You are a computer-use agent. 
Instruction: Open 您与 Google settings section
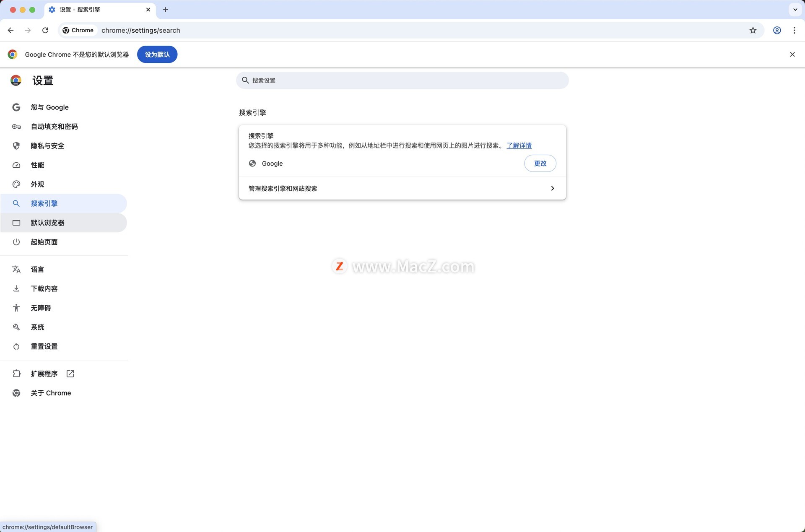[64, 107]
